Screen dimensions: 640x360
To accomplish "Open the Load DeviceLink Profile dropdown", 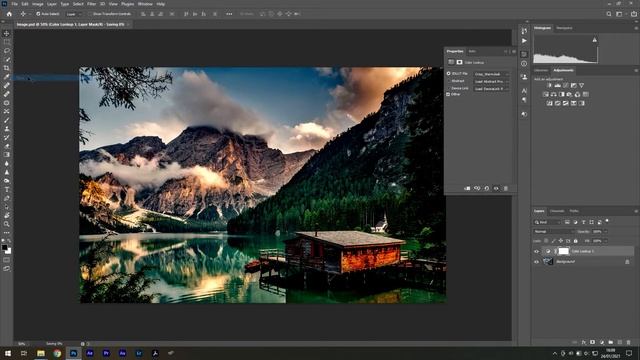I will point(492,89).
